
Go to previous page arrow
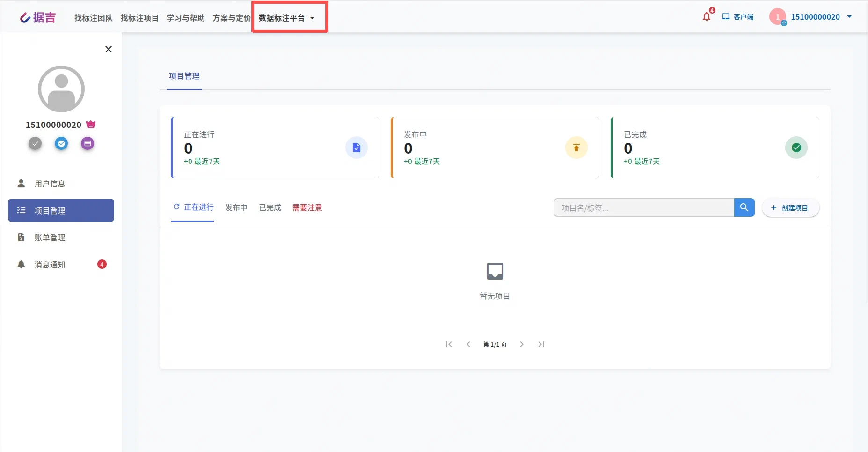(x=468, y=344)
